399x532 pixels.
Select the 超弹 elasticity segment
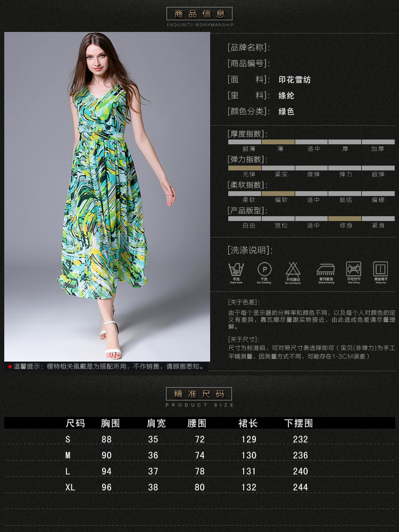coord(378,168)
